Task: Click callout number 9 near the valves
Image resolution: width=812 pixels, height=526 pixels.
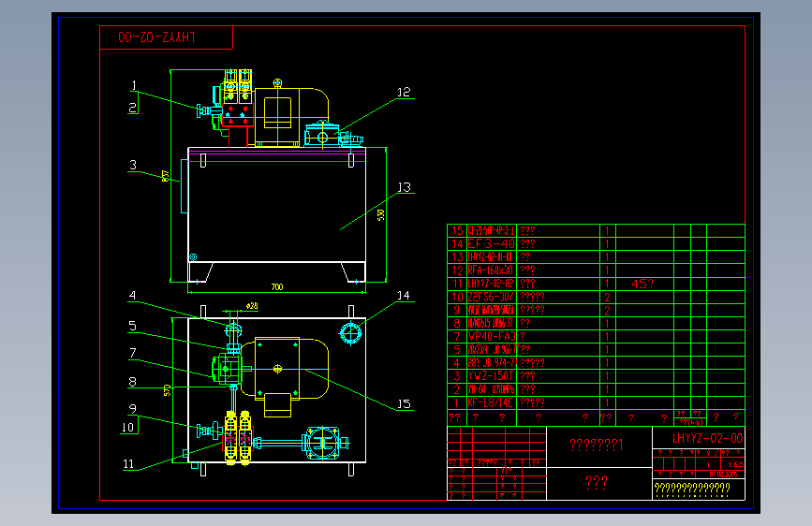Action: [133, 409]
